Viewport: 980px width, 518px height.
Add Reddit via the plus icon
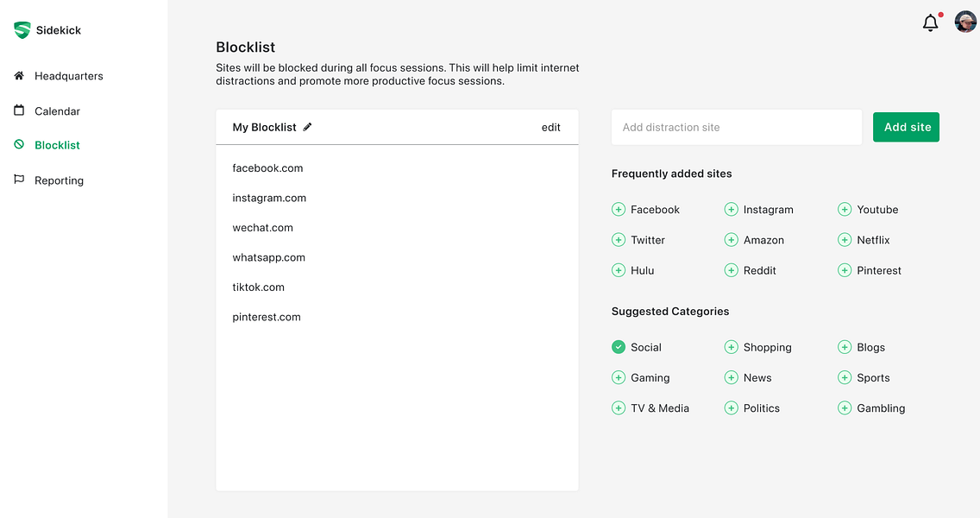732,270
